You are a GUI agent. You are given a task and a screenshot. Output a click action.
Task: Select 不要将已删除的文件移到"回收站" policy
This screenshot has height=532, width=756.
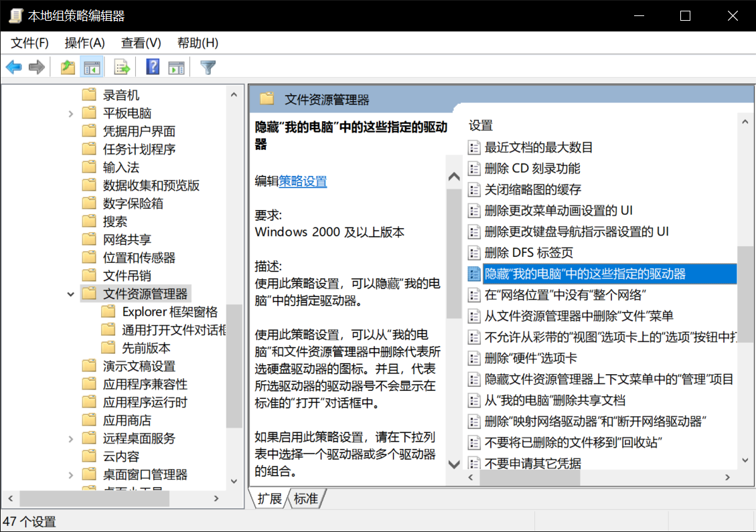(x=573, y=442)
